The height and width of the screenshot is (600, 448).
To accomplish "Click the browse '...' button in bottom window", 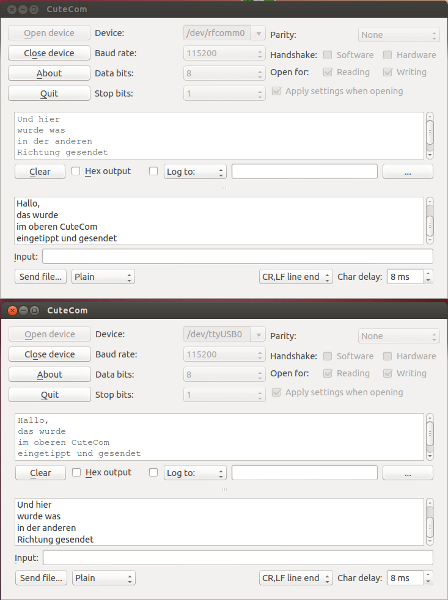I will (408, 473).
